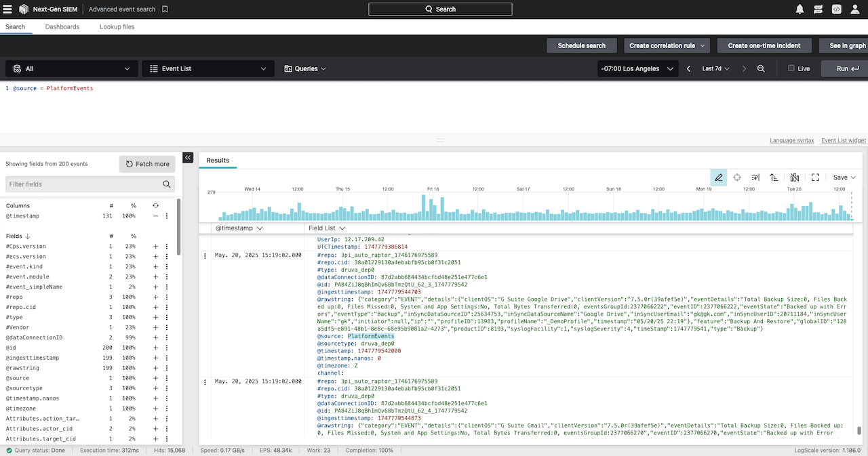
Task: Sort the Fields list via arrow
Action: [x=27, y=236]
